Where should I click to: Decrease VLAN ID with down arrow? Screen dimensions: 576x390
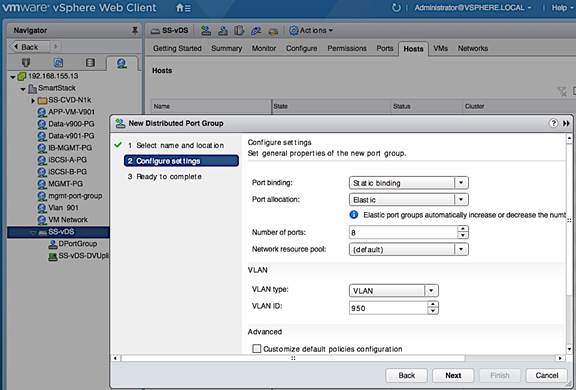[433, 311]
